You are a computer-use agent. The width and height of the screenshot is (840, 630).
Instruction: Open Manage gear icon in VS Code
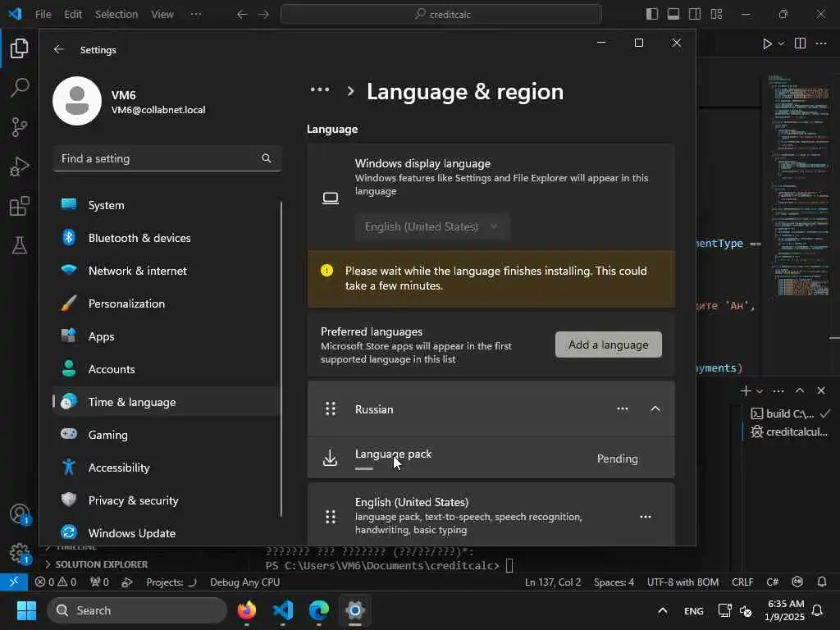20,554
